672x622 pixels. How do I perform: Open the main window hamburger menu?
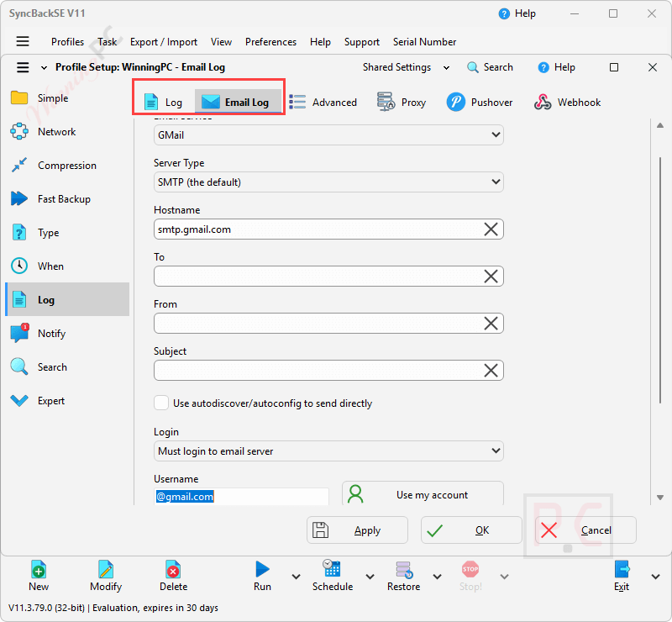23,41
